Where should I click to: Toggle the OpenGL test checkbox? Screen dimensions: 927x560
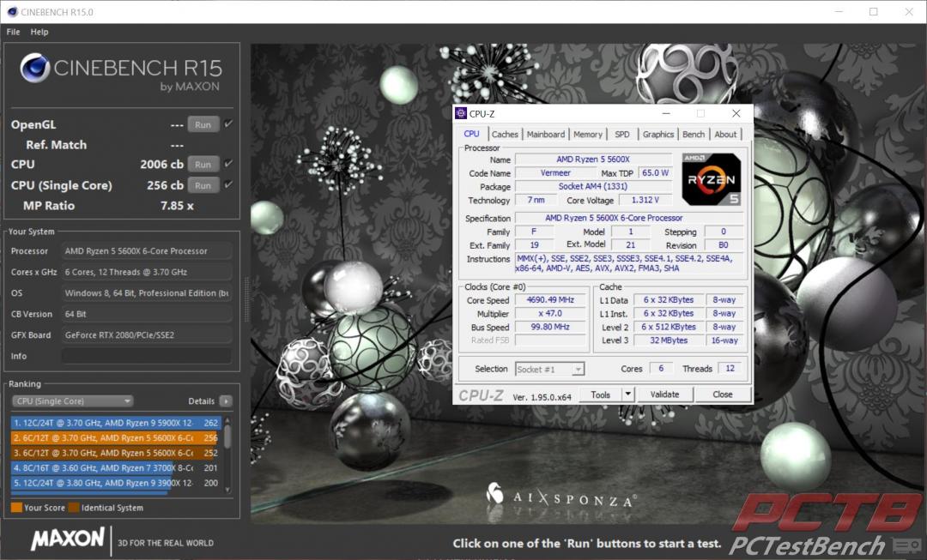(228, 124)
